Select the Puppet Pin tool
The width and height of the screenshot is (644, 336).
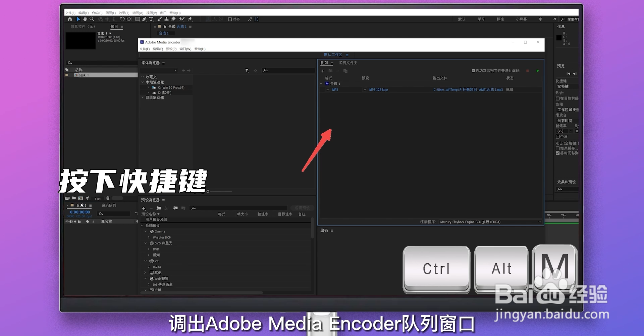tap(190, 19)
